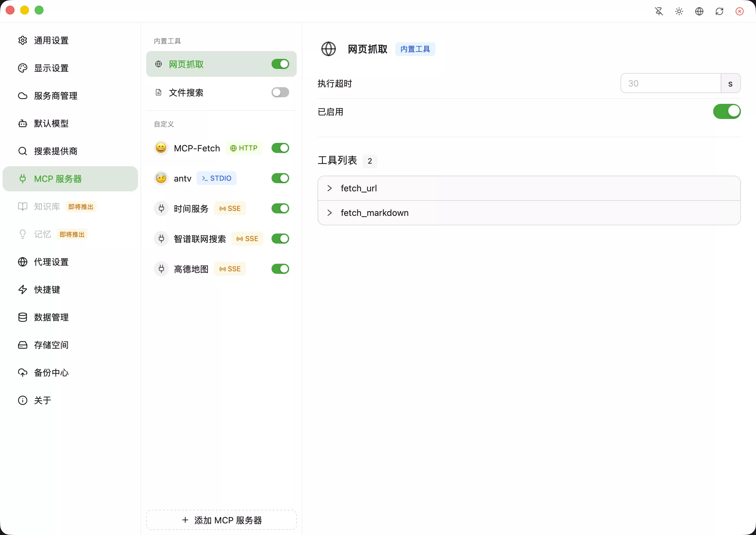The image size is (756, 535).
Task: Toggle the pin window icon
Action: tap(659, 11)
